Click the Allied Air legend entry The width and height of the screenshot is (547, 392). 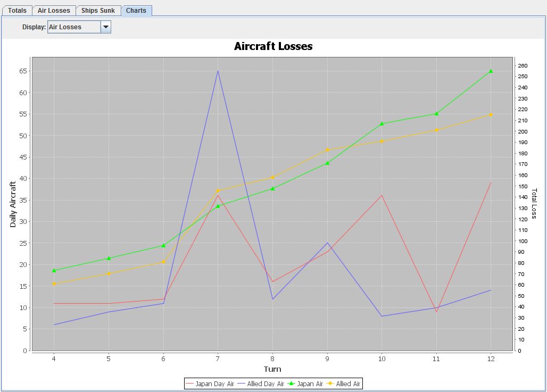coord(343,383)
